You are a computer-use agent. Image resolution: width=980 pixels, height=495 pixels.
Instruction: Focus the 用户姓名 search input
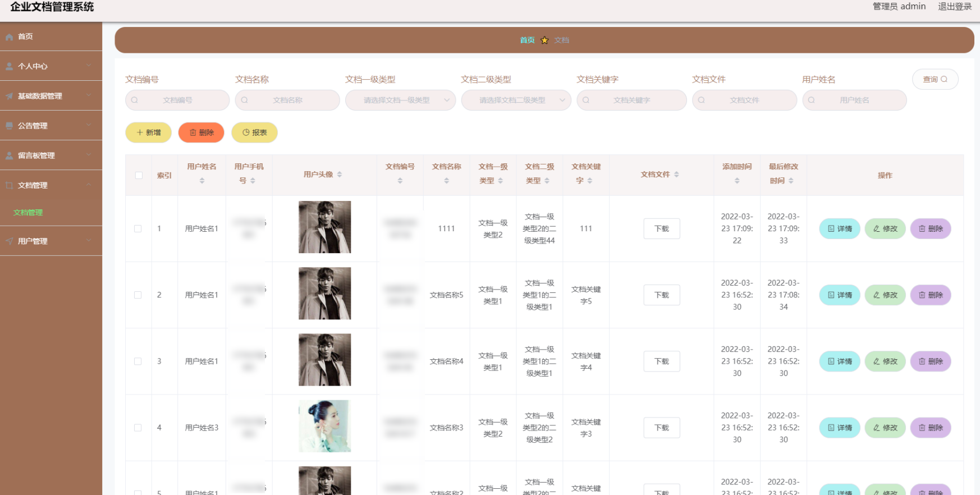(854, 100)
